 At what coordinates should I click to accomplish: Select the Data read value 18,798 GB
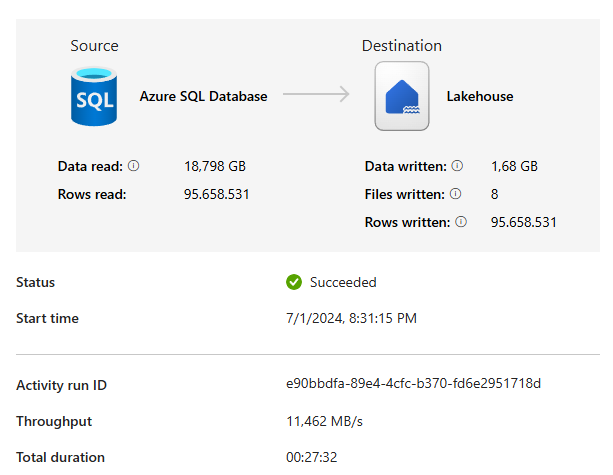pyautogui.click(x=215, y=166)
